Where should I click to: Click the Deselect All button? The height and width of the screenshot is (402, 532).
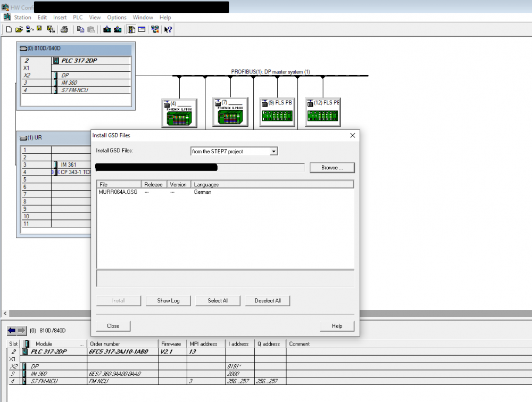click(x=268, y=301)
